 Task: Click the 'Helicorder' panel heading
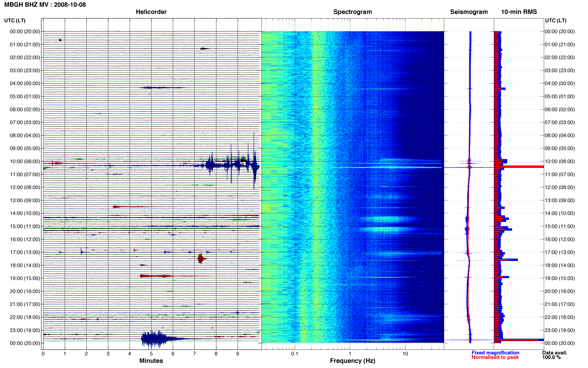coord(151,12)
